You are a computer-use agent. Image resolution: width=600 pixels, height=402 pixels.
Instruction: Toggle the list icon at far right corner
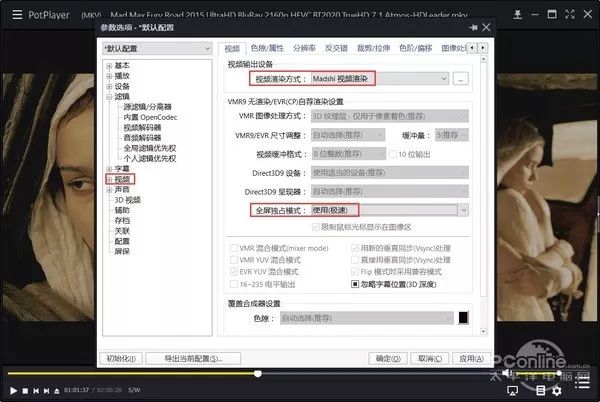coord(584,381)
